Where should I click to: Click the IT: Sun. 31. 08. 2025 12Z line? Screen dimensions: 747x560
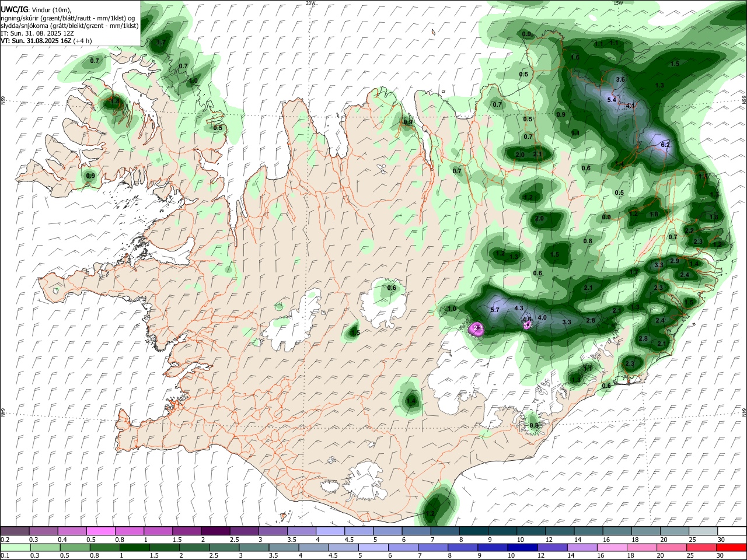(x=37, y=33)
